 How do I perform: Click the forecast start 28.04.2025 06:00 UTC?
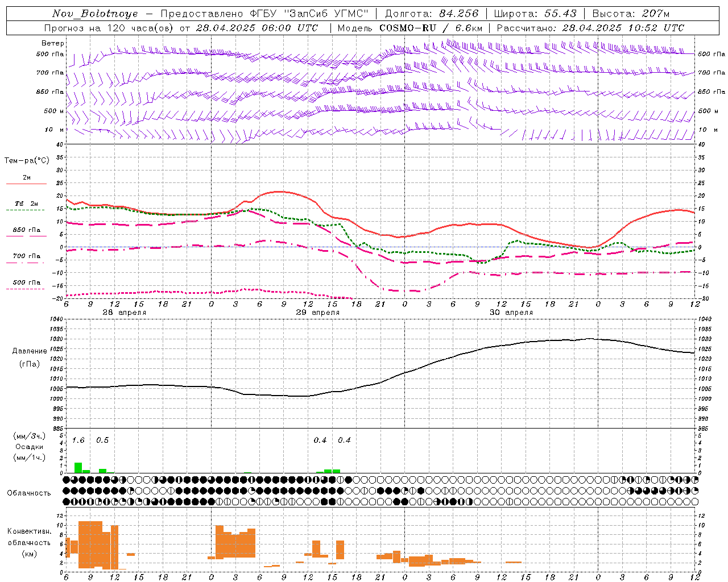pyautogui.click(x=257, y=28)
